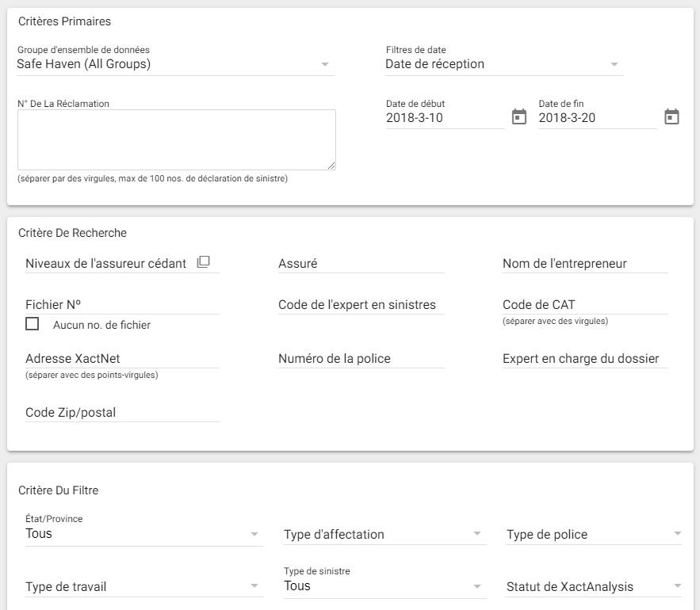Click the N° De La Réclamation text area

[176, 139]
